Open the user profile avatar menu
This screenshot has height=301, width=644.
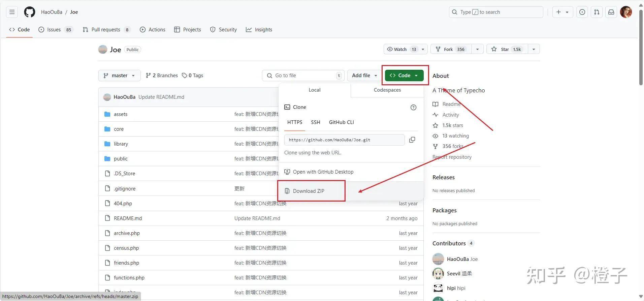(x=626, y=12)
